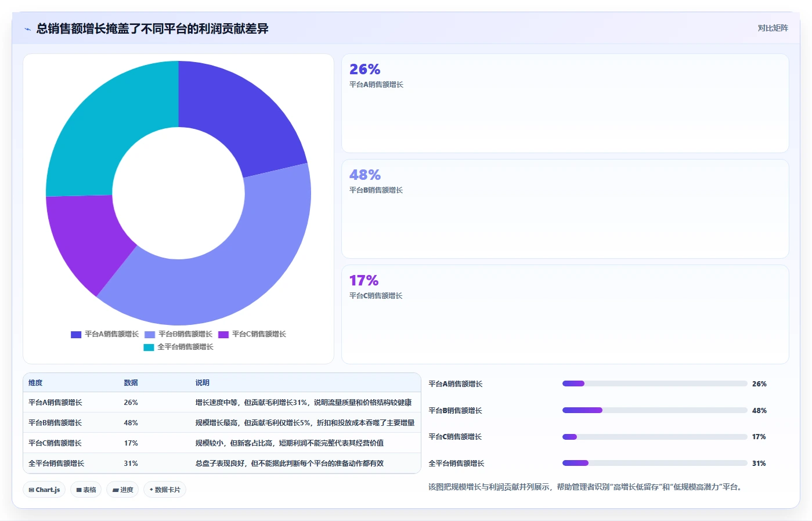Click 平台C销售额增长 card caption

376,296
